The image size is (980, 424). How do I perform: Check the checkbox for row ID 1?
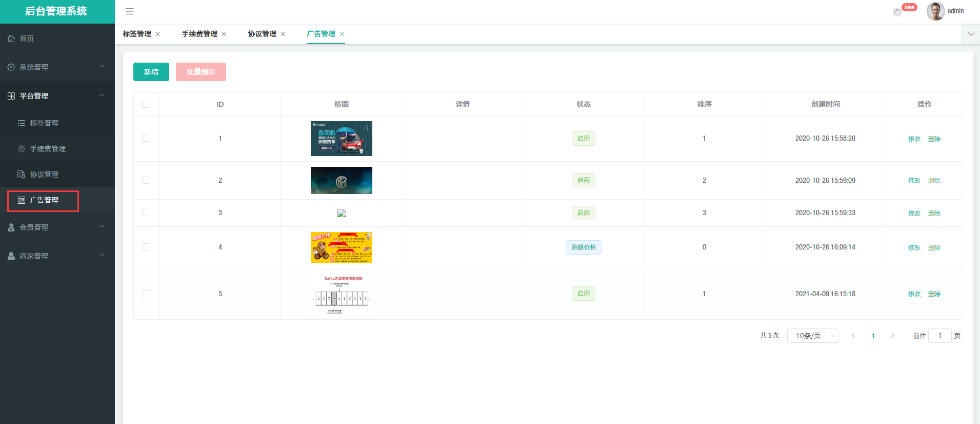(x=146, y=138)
